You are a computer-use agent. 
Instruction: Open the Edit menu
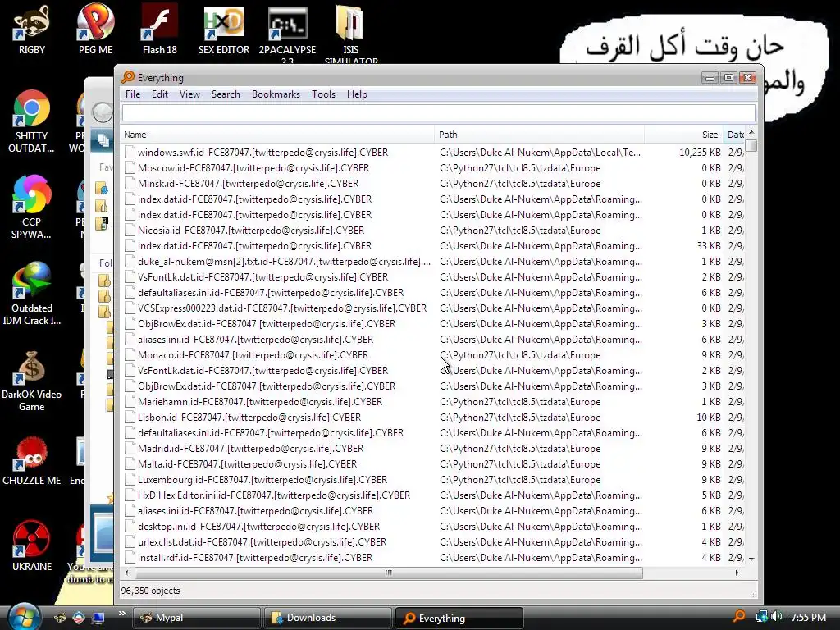click(x=160, y=94)
